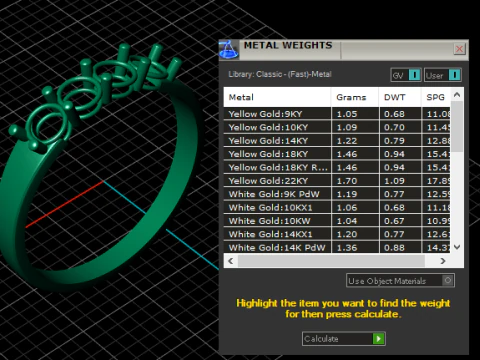Screen dimensions: 480x360
Task: Click the Calculate button
Action: (x=344, y=339)
